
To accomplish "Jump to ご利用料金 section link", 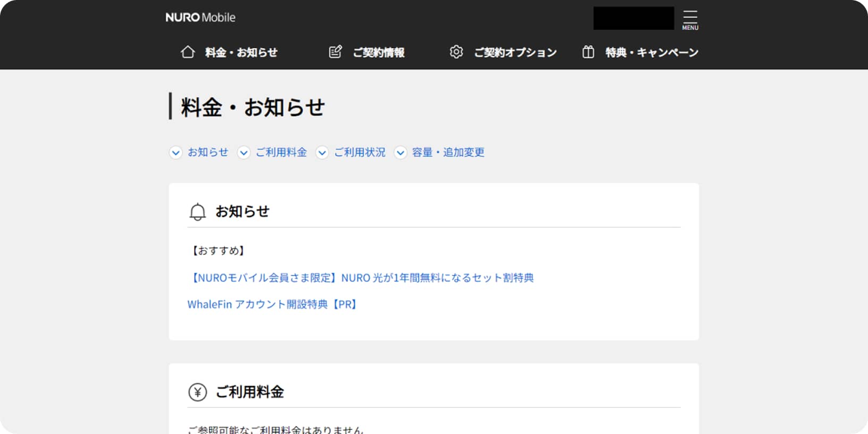I will (x=281, y=153).
